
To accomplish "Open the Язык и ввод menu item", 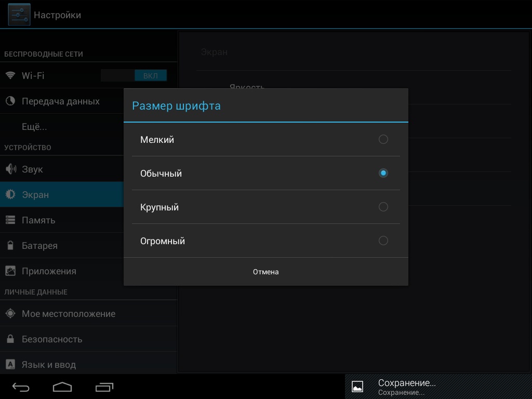I will pos(49,365).
